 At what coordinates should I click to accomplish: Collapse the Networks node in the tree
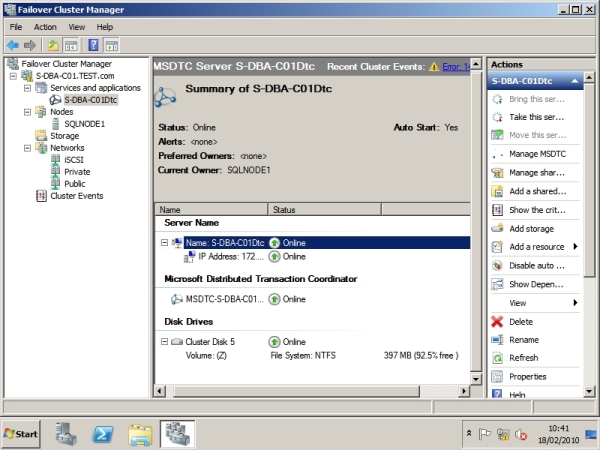[x=27, y=148]
